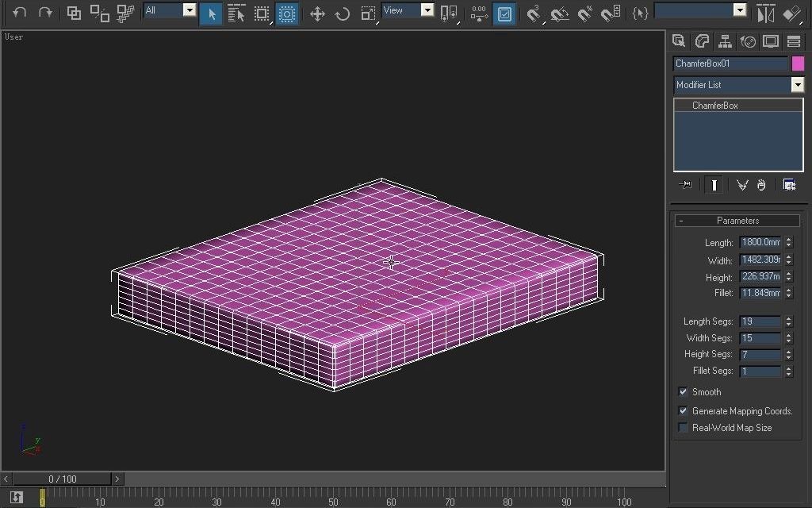This screenshot has width=812, height=508.
Task: Open the Reference Coordinate System View dropdown
Action: [427, 10]
